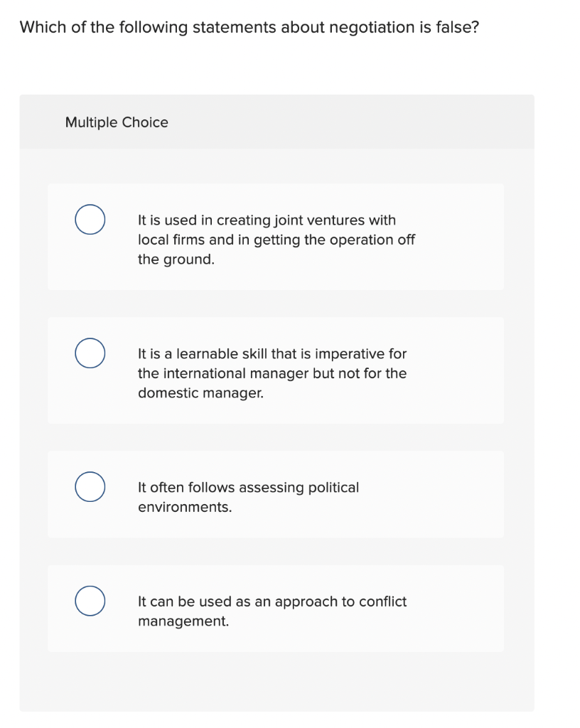Image resolution: width=580 pixels, height=728 pixels.
Task: Select the radio button for the learnable skill answer
Action: tap(90, 351)
